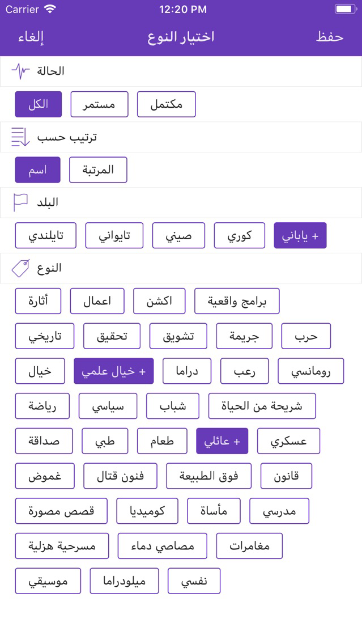Cancel with the إلغاء button
This screenshot has height=644, width=362.
point(31,37)
